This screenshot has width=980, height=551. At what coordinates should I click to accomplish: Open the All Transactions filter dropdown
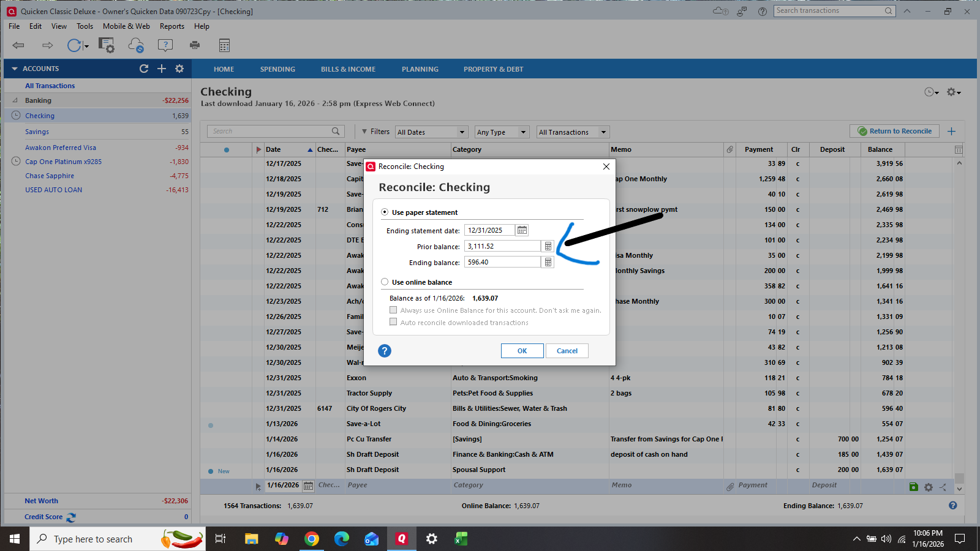573,132
